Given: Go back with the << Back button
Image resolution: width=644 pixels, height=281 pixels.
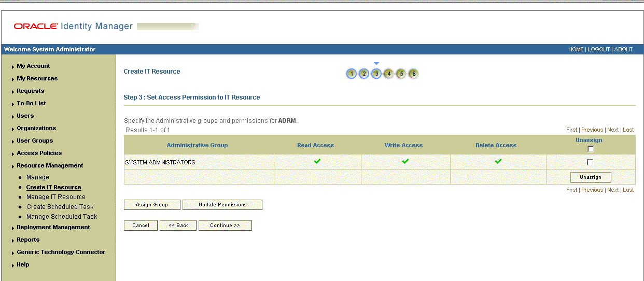Looking at the screenshot, I should point(178,226).
